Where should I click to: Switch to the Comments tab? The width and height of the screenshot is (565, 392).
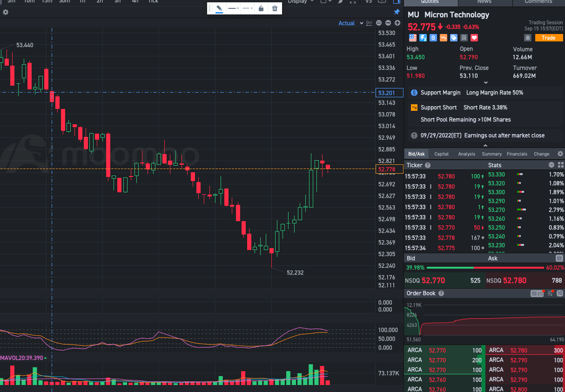pos(538,2)
